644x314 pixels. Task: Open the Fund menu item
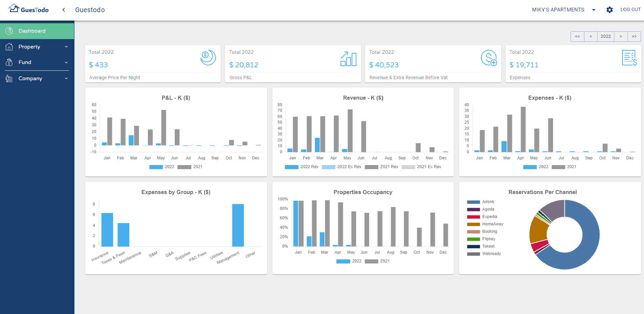coord(25,62)
